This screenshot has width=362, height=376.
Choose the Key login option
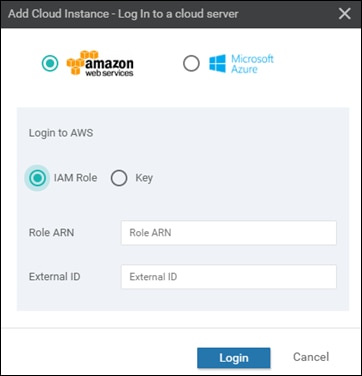pos(119,178)
